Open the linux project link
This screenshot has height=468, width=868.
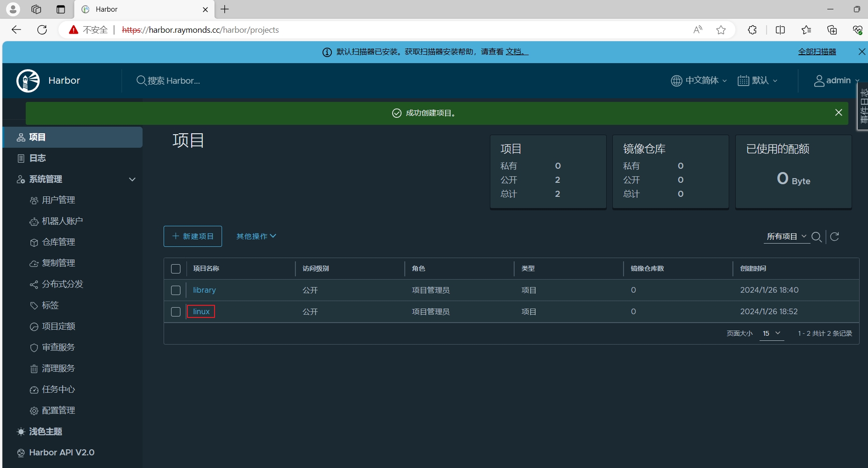click(201, 311)
